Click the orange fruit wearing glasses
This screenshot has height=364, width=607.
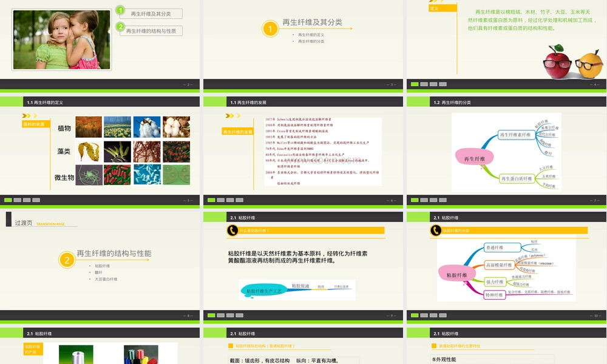pyautogui.click(x=589, y=64)
